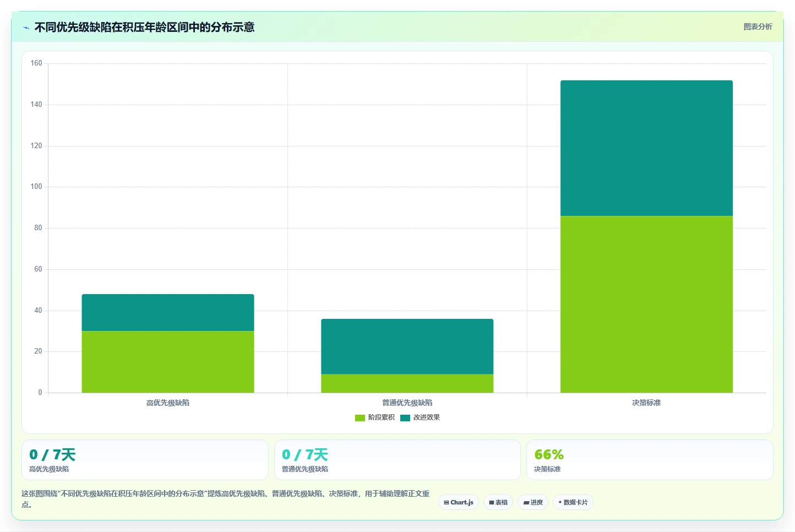The width and height of the screenshot is (795, 532).
Task: Click the 普通优先级缺陷 x-axis label
Action: [407, 403]
